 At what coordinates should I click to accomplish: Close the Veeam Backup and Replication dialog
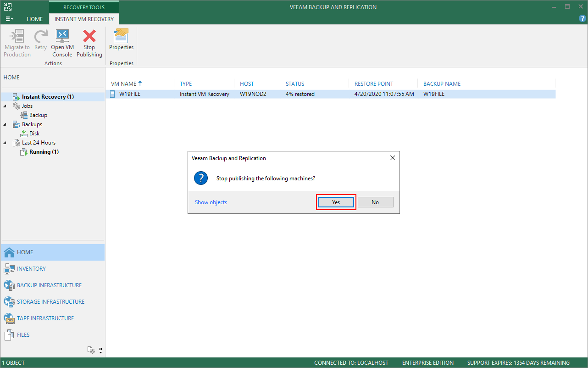click(x=392, y=158)
